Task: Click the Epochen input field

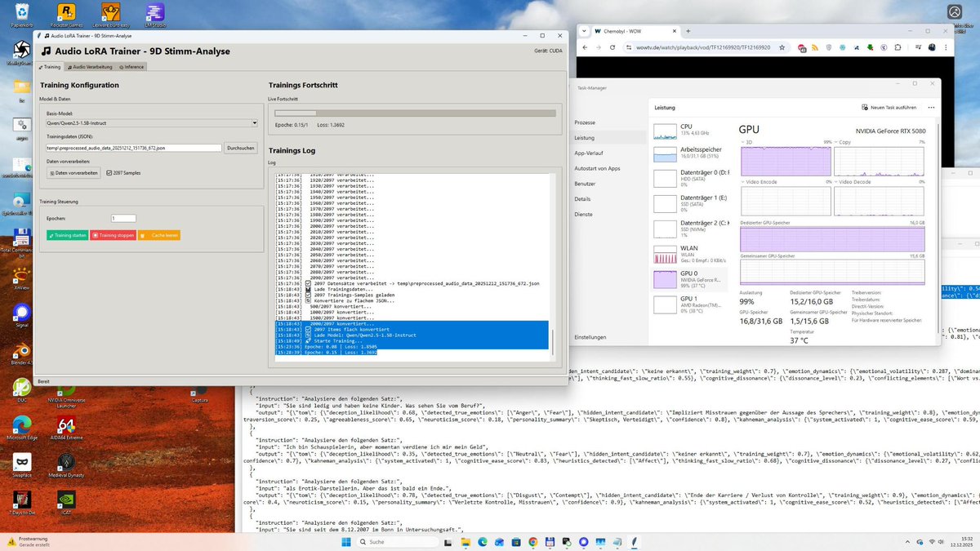Action: (123, 218)
